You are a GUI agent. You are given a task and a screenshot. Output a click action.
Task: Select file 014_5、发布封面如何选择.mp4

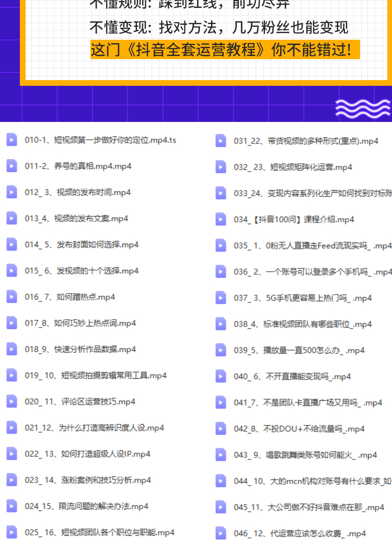pos(81,244)
